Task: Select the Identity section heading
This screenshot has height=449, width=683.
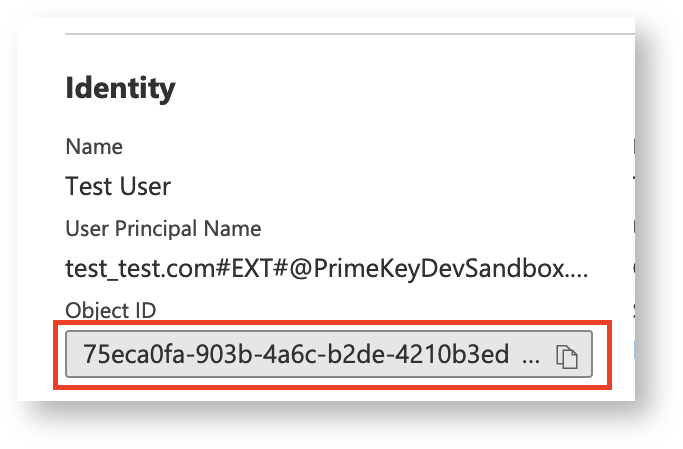Action: coord(120,88)
